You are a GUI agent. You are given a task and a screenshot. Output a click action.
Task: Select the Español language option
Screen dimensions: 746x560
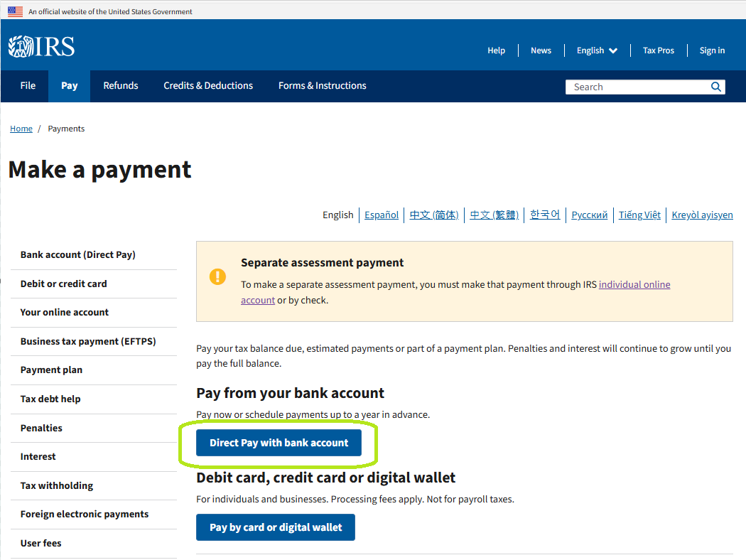pos(382,214)
